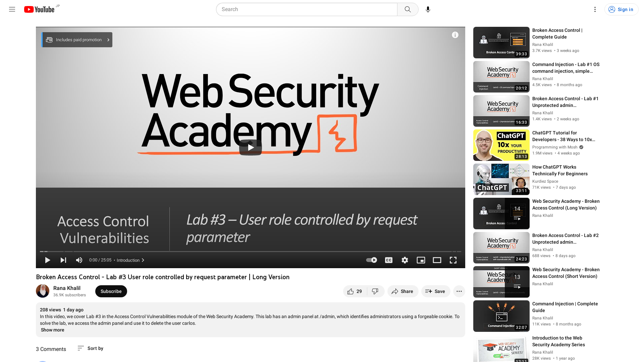
Task: Toggle miniplayer view for video
Action: [421, 260]
